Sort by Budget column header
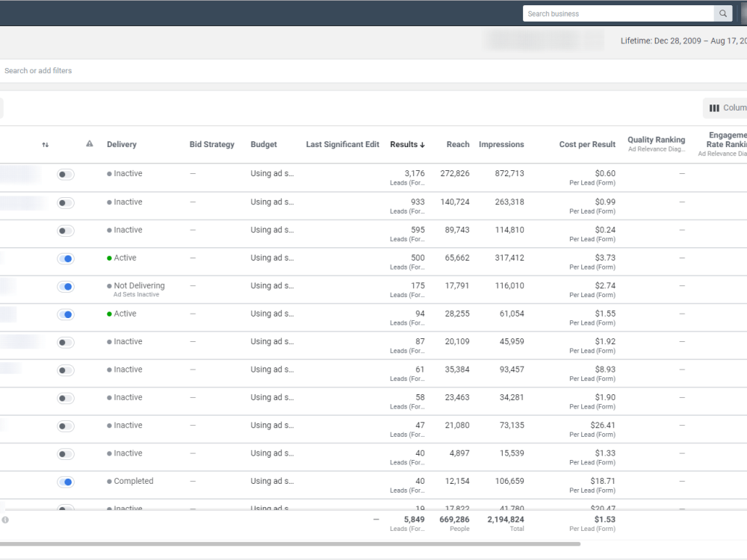This screenshot has width=747, height=560. tap(264, 144)
